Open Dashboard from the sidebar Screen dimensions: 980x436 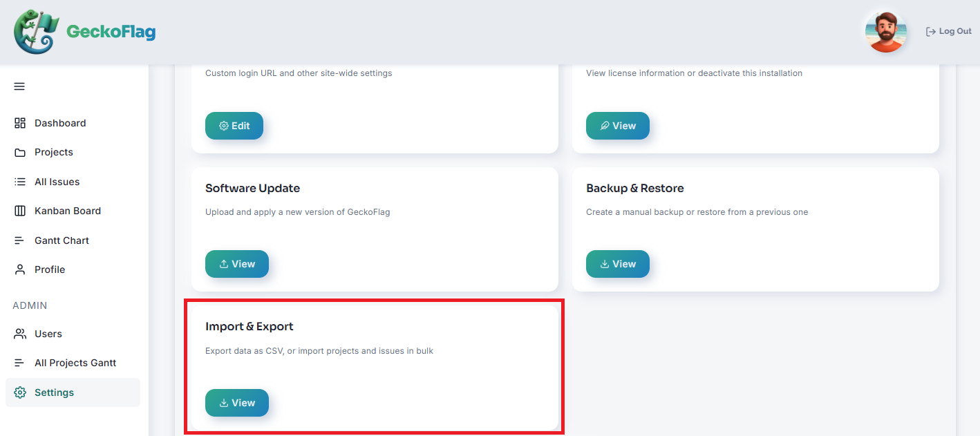click(x=73, y=123)
